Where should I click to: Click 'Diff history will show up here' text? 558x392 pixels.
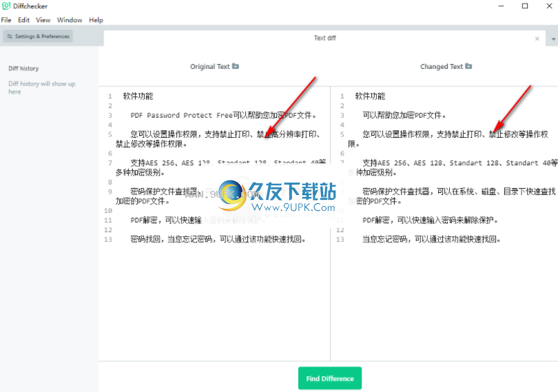41,87
